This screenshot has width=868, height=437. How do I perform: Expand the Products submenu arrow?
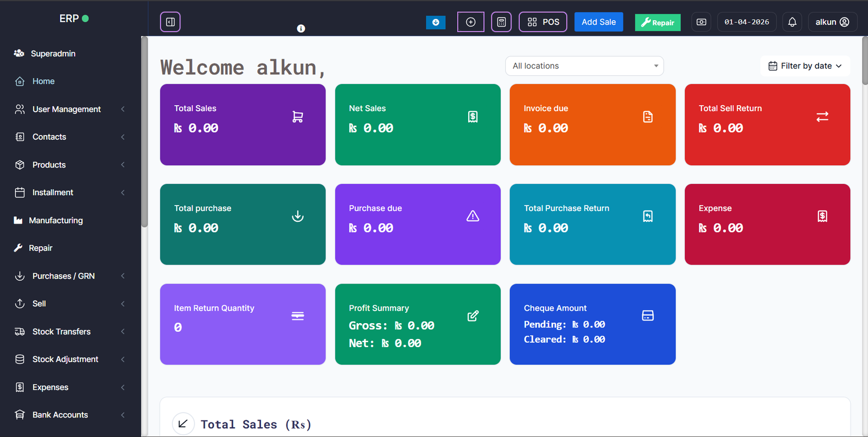(x=123, y=164)
